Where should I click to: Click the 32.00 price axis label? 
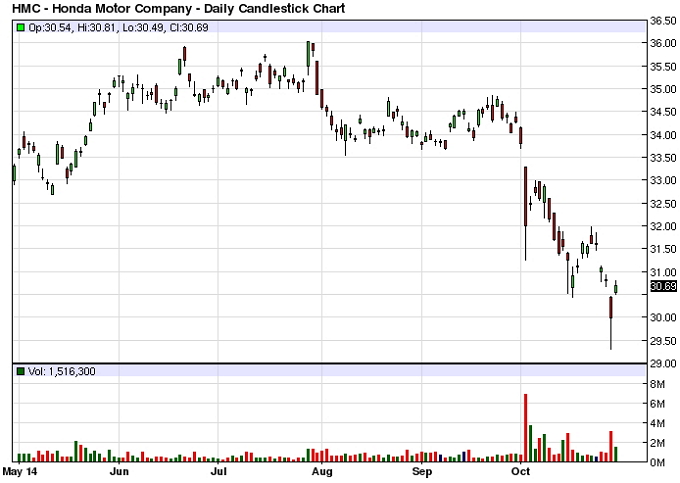coord(663,226)
